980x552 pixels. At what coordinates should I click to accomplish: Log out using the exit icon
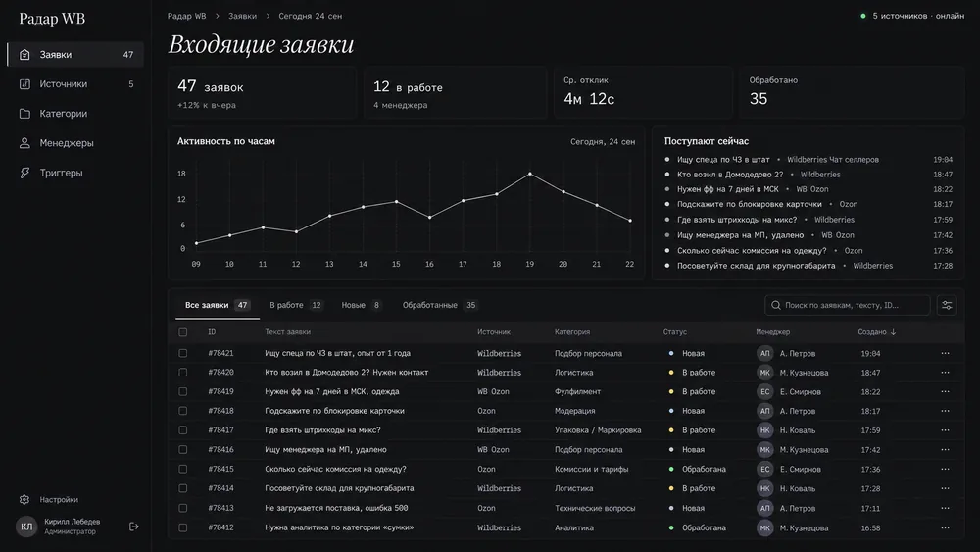tap(133, 527)
